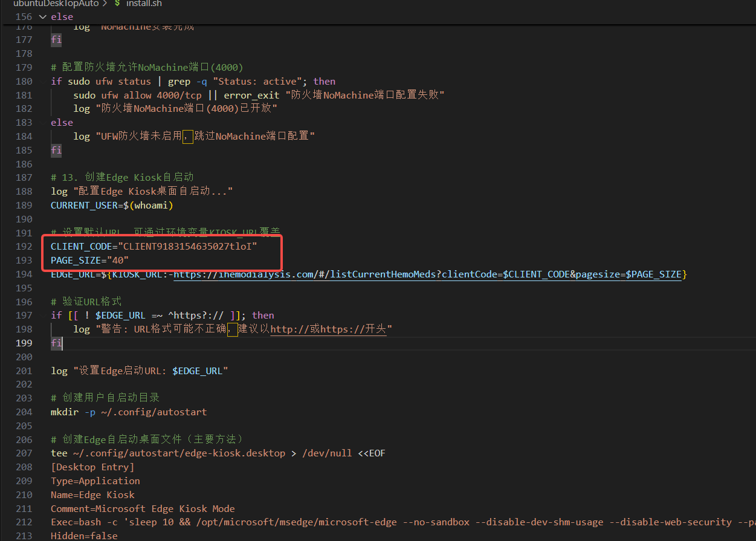
Task: Select line number 192 in the gutter
Action: point(23,247)
